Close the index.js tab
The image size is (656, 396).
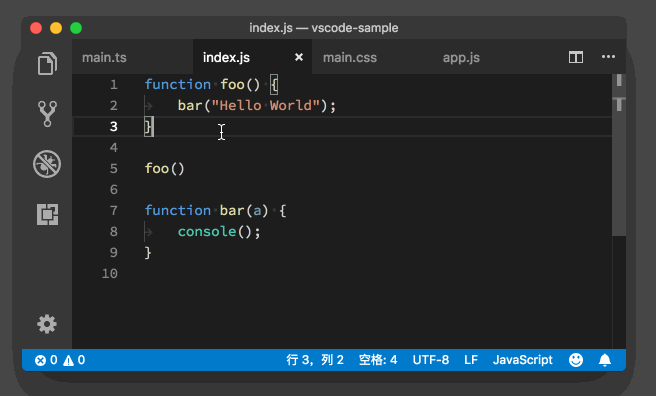[299, 57]
